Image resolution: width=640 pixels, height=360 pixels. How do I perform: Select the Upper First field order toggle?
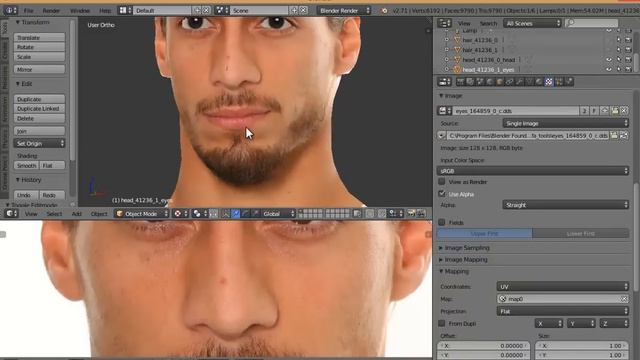pyautogui.click(x=484, y=233)
